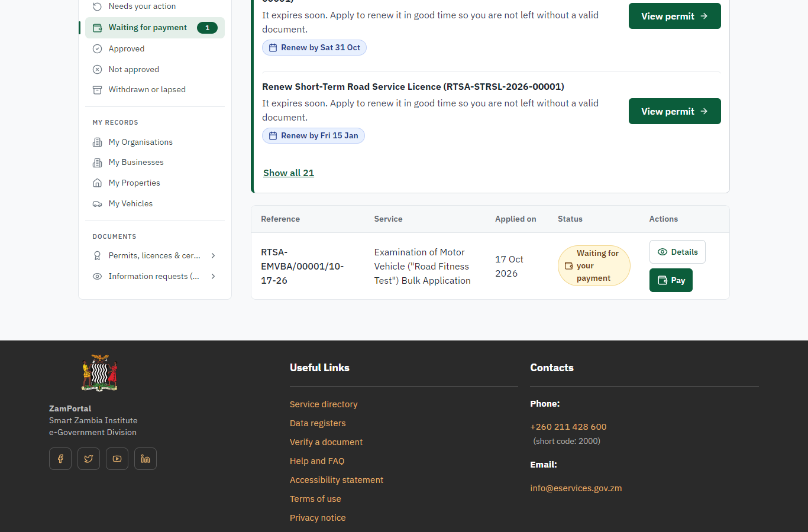Click the Waiting for payment wallet icon
The image size is (808, 532).
pos(98,28)
